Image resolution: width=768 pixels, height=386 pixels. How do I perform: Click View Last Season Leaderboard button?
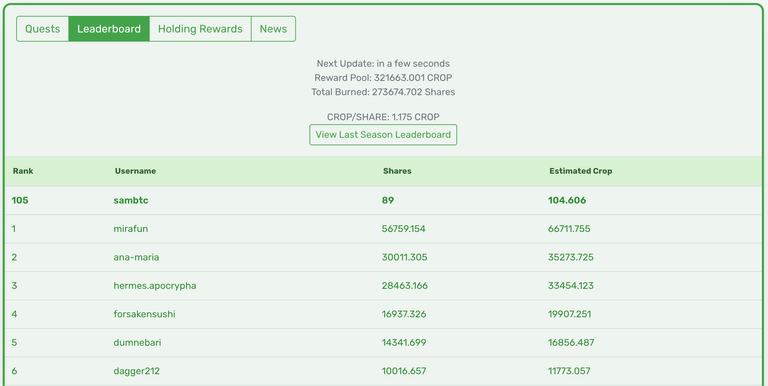(383, 135)
